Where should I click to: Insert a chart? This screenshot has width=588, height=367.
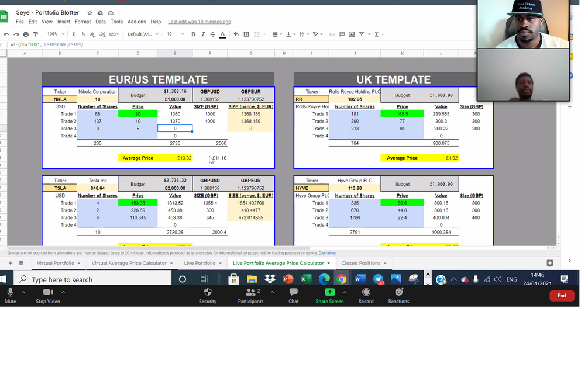pyautogui.click(x=352, y=34)
